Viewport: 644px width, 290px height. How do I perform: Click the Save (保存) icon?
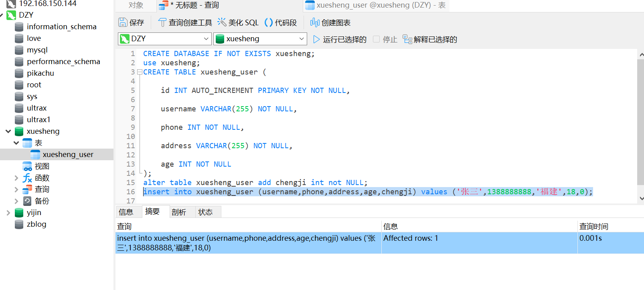pyautogui.click(x=123, y=22)
